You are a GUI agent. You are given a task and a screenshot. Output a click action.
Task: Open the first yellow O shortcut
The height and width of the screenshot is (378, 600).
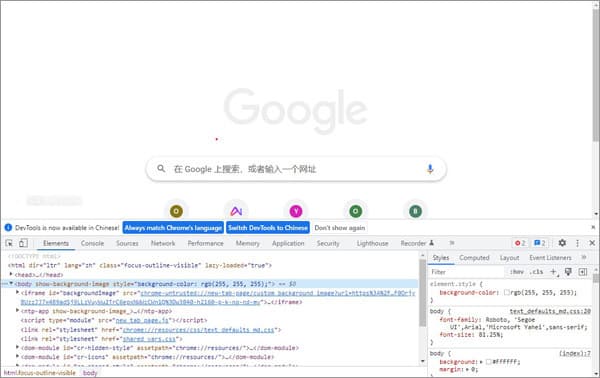point(176,211)
